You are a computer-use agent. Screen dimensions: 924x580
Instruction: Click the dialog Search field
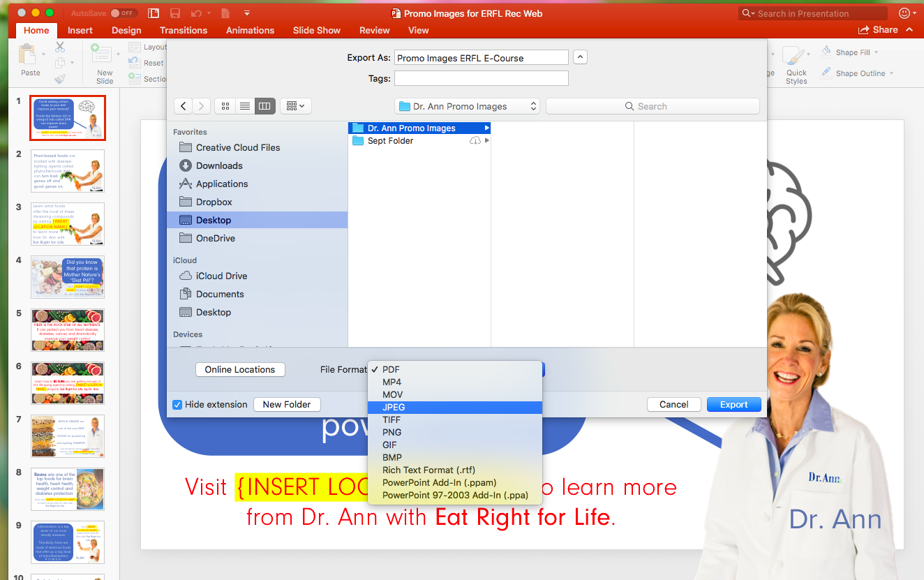(x=653, y=106)
